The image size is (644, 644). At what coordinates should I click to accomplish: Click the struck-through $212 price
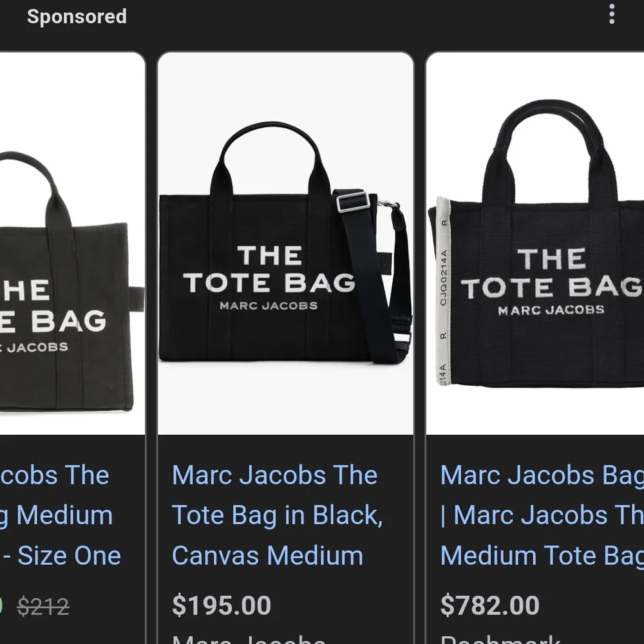(x=43, y=607)
